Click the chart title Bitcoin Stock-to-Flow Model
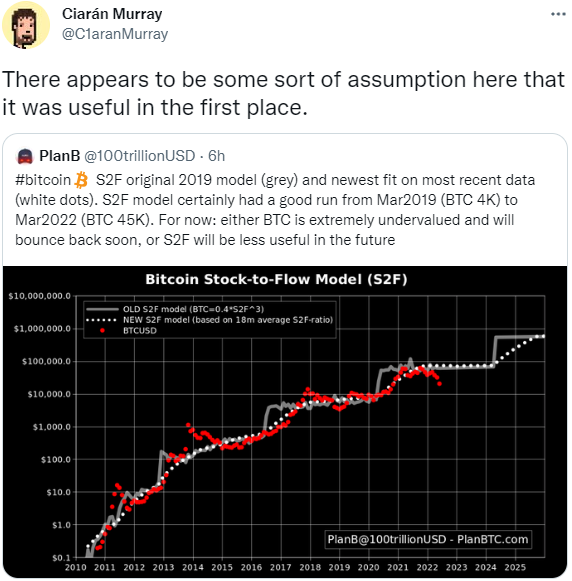Screen dimensions: 572x581 point(276,279)
